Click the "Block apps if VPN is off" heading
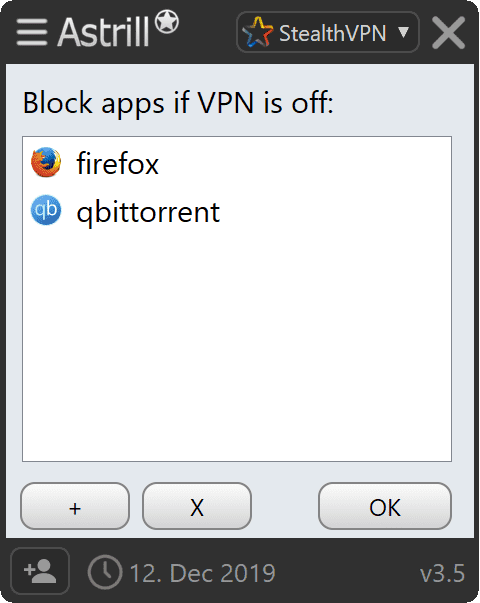 (178, 103)
